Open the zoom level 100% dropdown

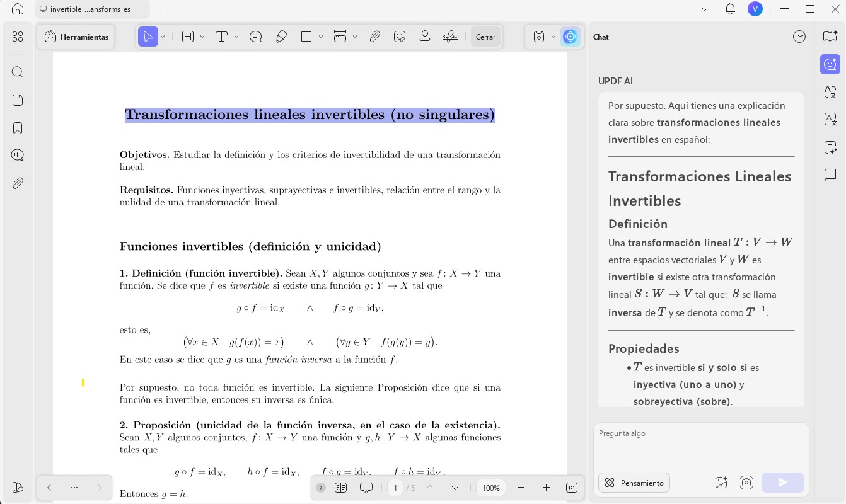pos(491,488)
